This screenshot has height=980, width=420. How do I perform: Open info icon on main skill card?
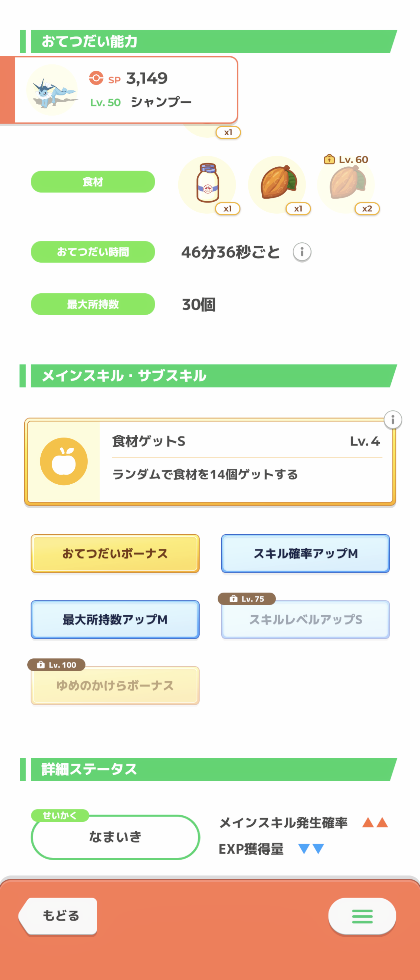tap(393, 420)
